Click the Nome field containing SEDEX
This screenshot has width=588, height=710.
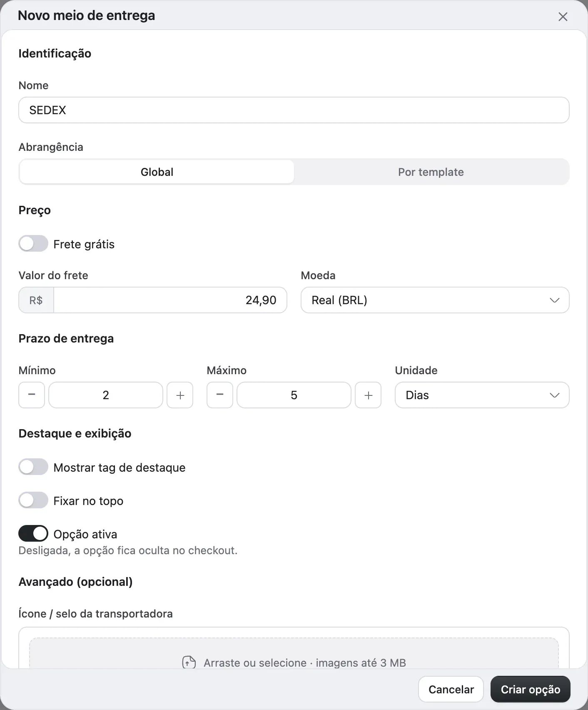[x=294, y=110]
